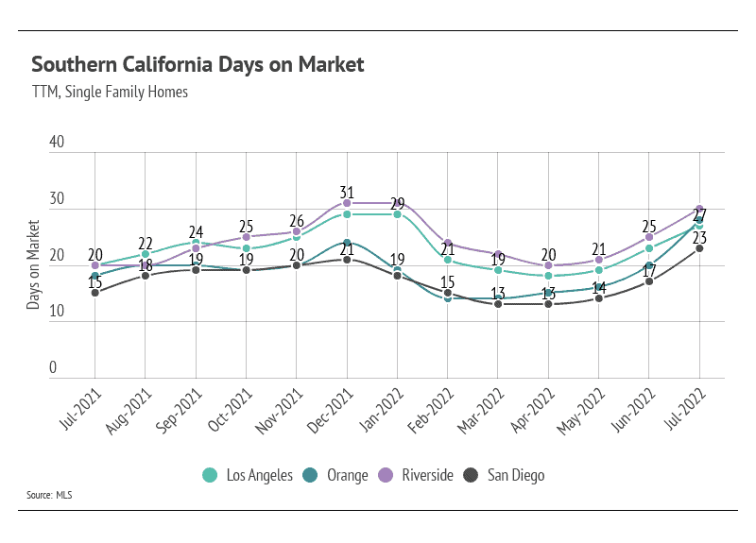Toggle the Los Angeles legend label
This screenshot has width=756, height=543.
[259, 475]
